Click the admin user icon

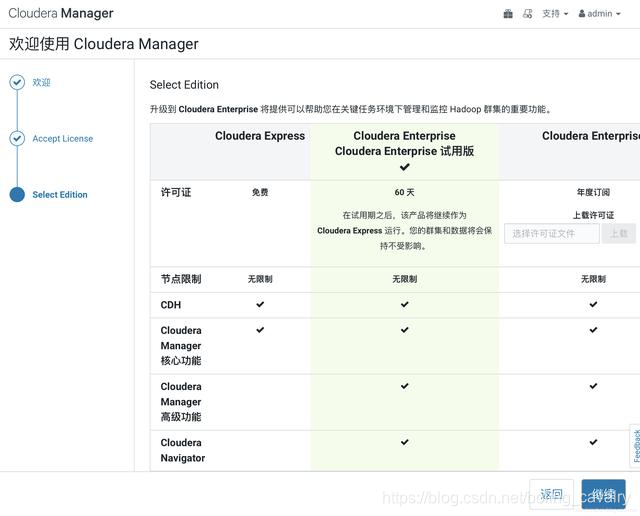pos(582,14)
